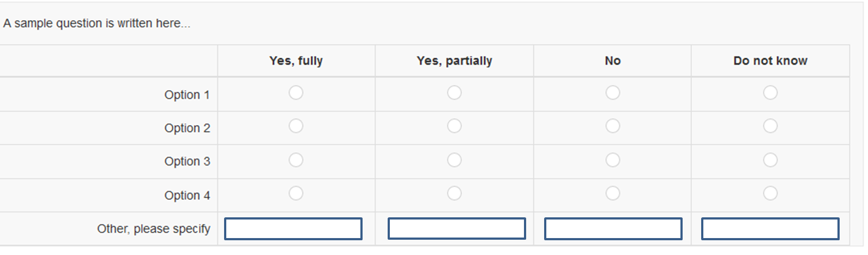This screenshot has height=255, width=868.
Task: Choose Yes, partially for Option 4
Action: (454, 193)
